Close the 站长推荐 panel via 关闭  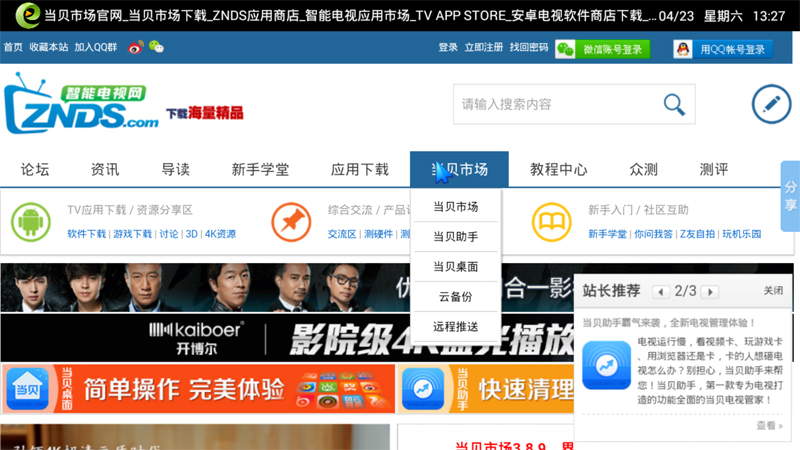(773, 290)
